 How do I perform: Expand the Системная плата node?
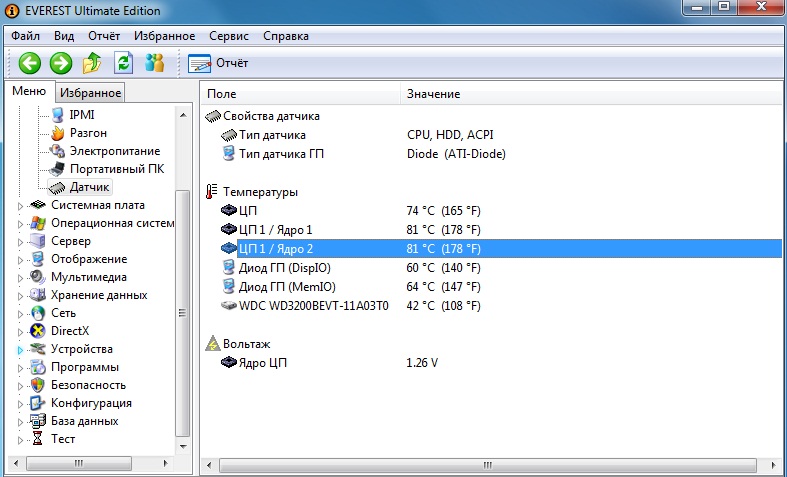(20, 206)
